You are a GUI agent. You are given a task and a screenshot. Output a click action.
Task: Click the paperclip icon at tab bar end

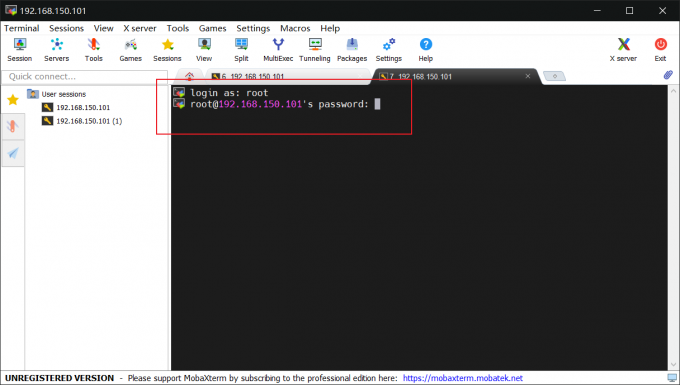668,75
